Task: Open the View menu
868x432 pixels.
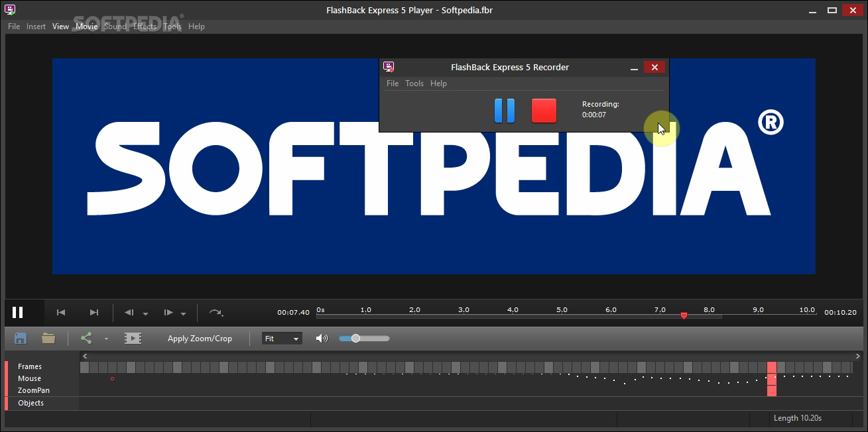Action: click(x=61, y=27)
